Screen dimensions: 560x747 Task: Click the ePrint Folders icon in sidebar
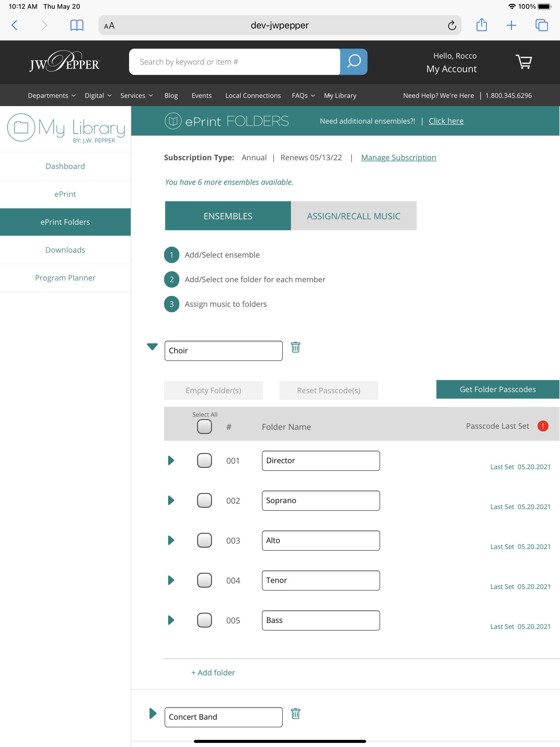coord(65,222)
